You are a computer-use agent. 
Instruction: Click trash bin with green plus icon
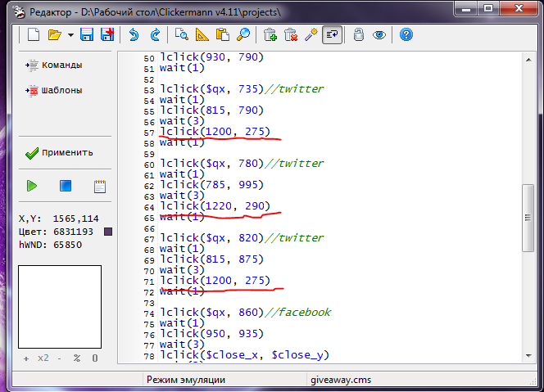270,35
